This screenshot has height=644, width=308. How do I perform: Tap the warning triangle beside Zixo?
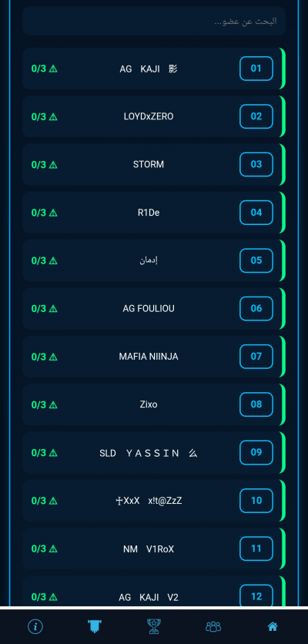(53, 405)
